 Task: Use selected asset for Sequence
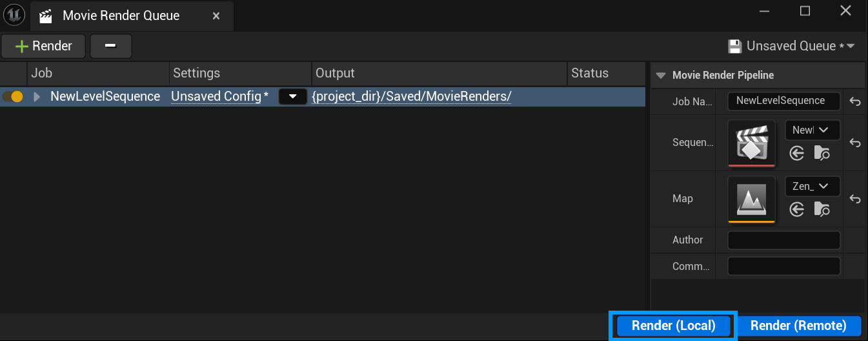(x=797, y=153)
